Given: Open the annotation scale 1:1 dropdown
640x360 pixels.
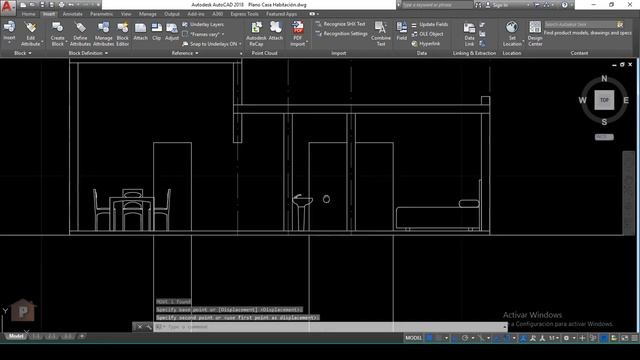Looking at the screenshot, I should pos(554,338).
